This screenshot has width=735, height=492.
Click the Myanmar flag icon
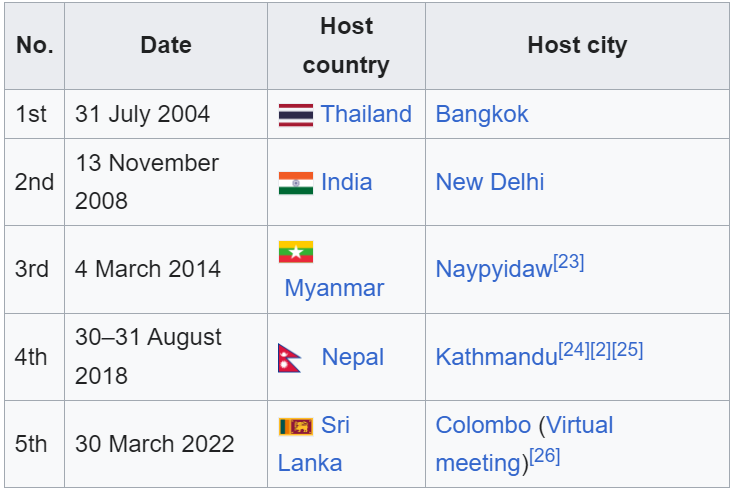[x=296, y=252]
